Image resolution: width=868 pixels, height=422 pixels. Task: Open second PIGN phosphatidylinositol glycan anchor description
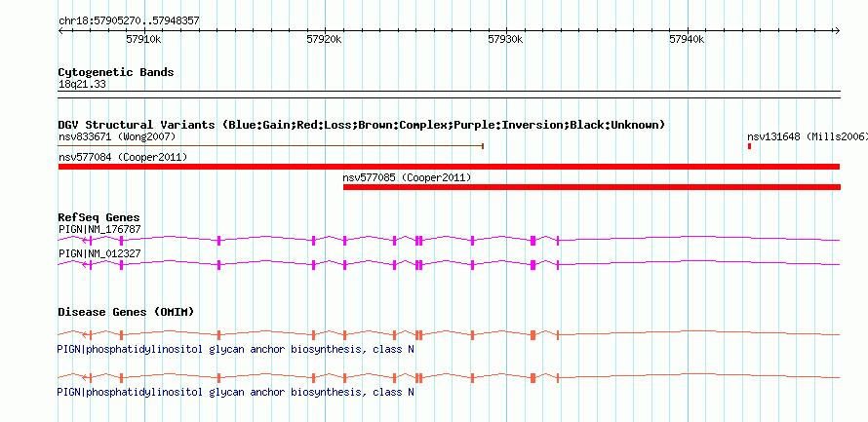(235, 392)
